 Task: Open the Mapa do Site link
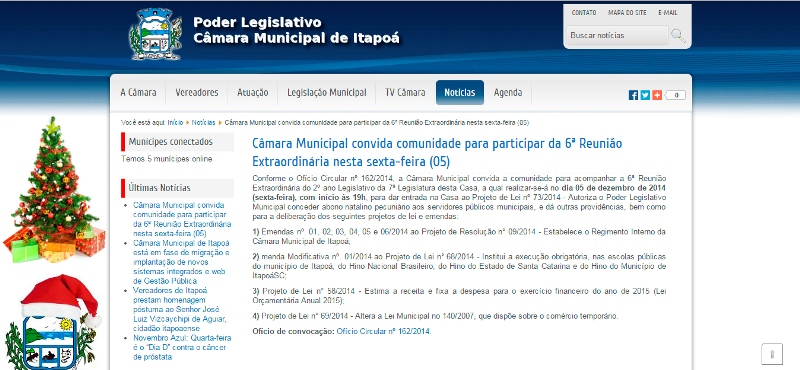[627, 13]
